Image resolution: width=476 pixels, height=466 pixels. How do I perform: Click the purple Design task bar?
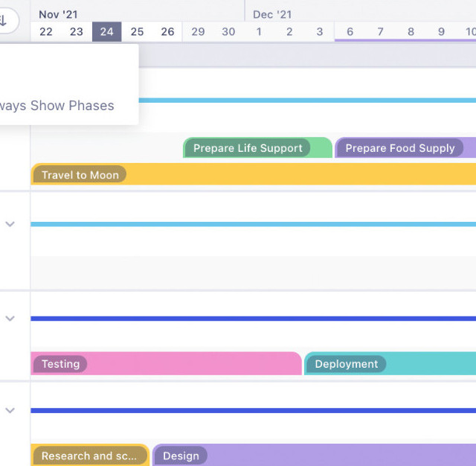coord(314,456)
